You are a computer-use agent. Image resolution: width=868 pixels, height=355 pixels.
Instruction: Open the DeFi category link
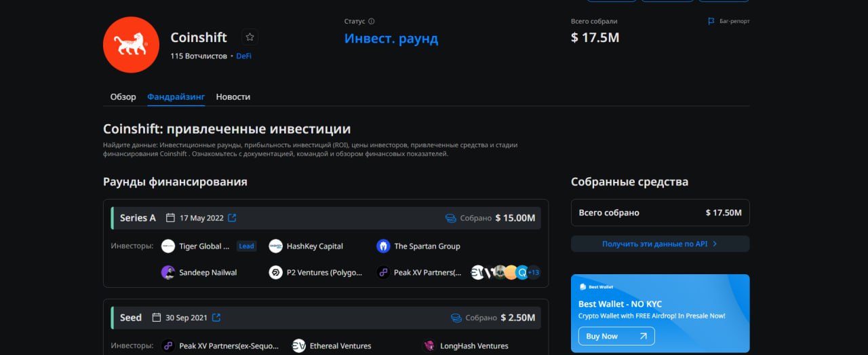pos(244,56)
